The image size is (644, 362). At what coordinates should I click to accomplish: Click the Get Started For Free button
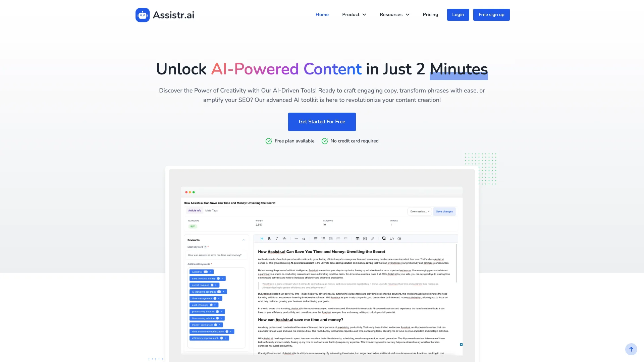click(322, 122)
